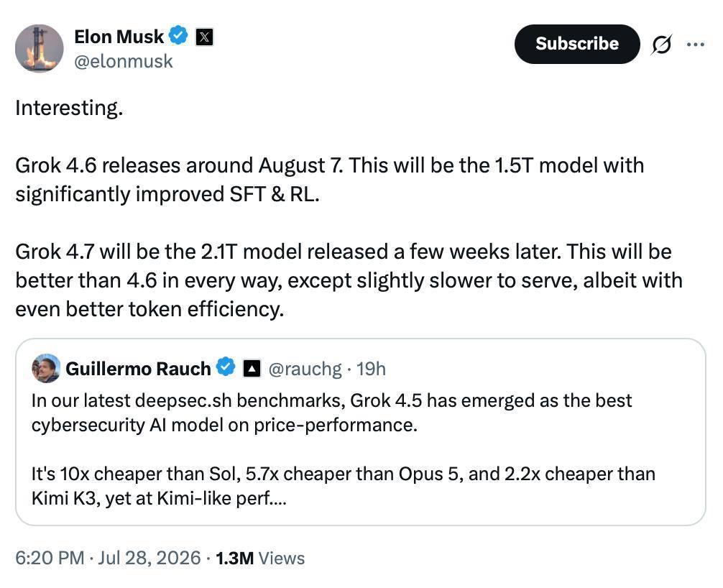Click the Elon Musk display name
Viewport: 723px width, 588px height.
click(x=119, y=37)
